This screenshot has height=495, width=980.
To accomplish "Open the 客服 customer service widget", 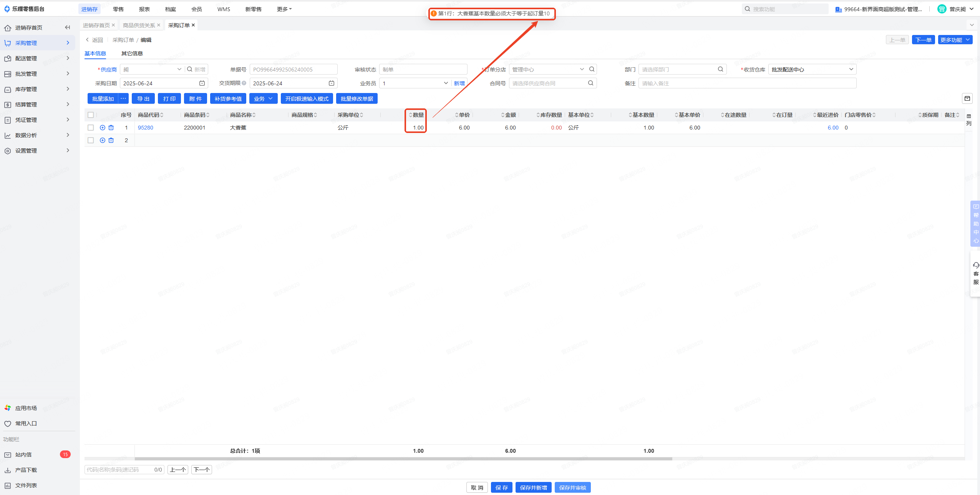I will 976,273.
